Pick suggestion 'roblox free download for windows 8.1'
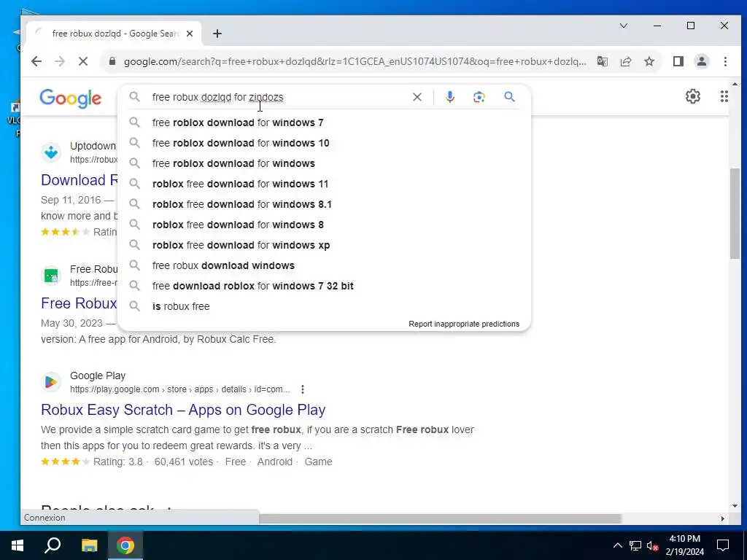The height and width of the screenshot is (560, 747). click(324, 204)
